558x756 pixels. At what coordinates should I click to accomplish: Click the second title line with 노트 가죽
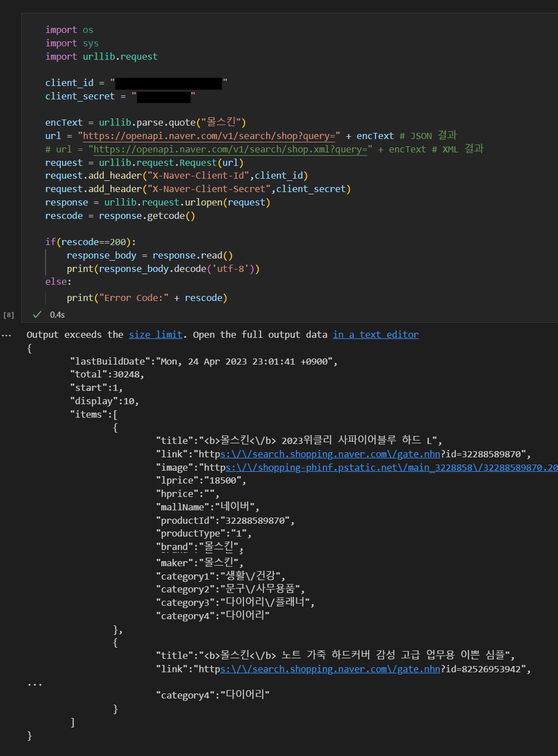pyautogui.click(x=335, y=655)
